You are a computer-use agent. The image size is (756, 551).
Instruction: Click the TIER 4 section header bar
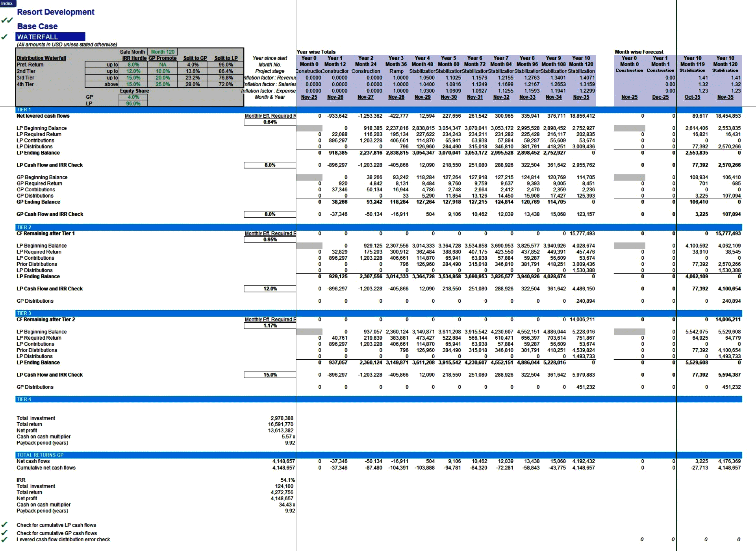(379, 399)
